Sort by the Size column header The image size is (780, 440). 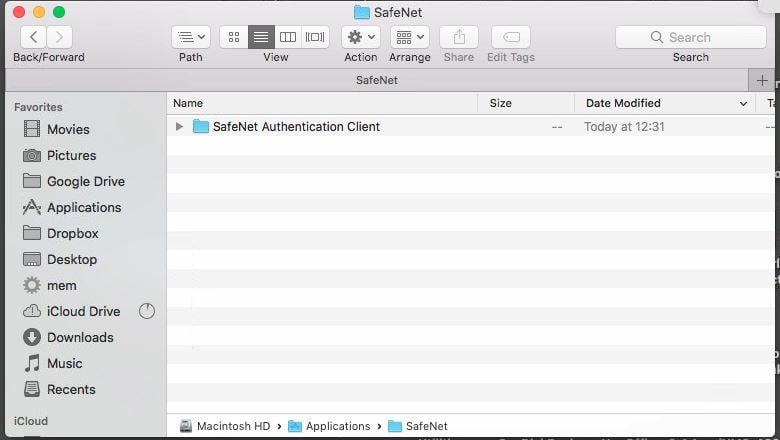526,103
